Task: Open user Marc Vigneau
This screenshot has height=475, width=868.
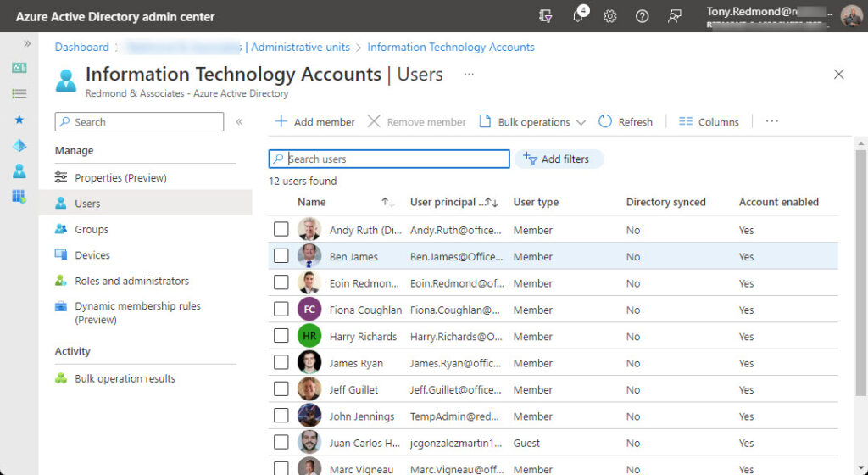Action: (x=361, y=469)
